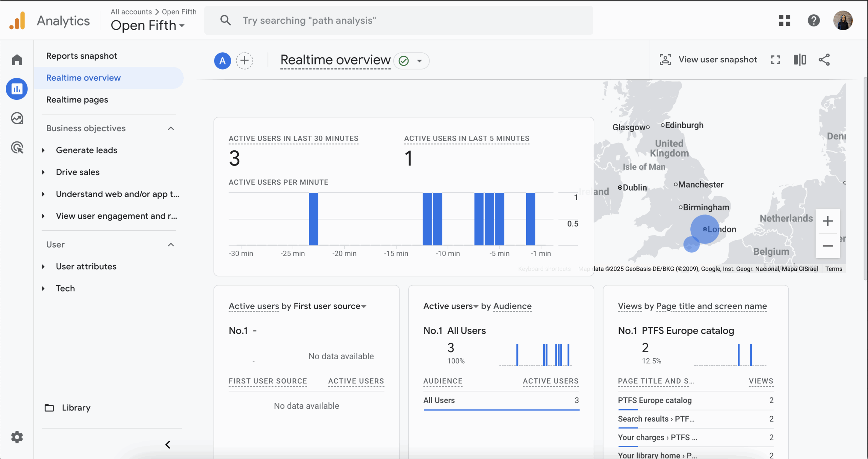Click the View user snapshot icon
Image resolution: width=868 pixels, height=459 pixels.
[665, 60]
